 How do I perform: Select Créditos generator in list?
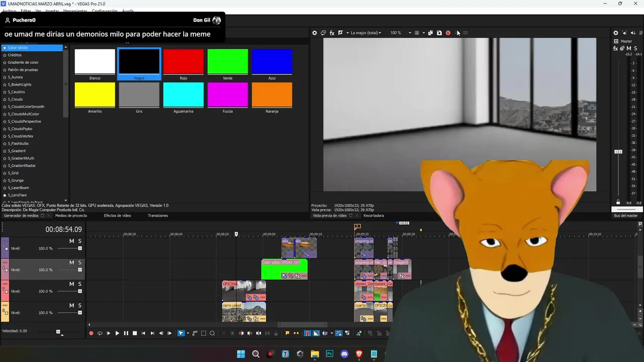[15, 55]
